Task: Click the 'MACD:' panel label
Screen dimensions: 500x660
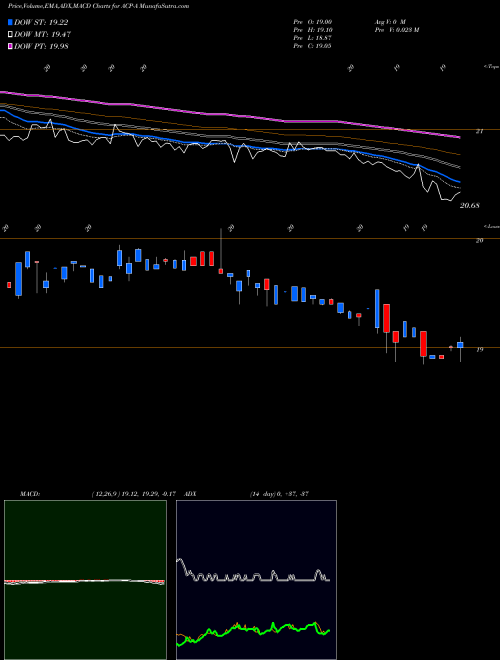Action: 30,494
